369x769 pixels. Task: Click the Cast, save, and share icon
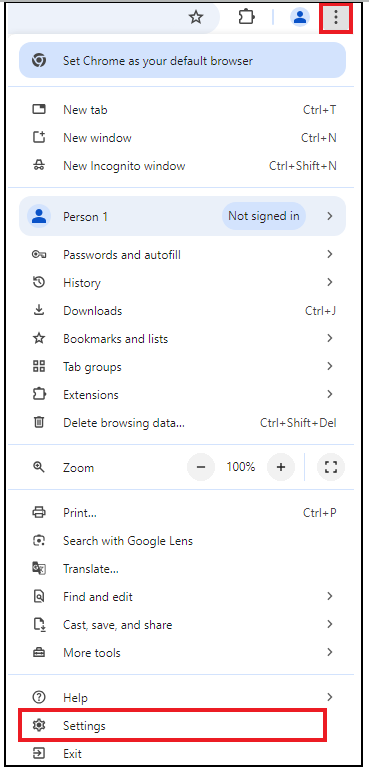coord(39,624)
